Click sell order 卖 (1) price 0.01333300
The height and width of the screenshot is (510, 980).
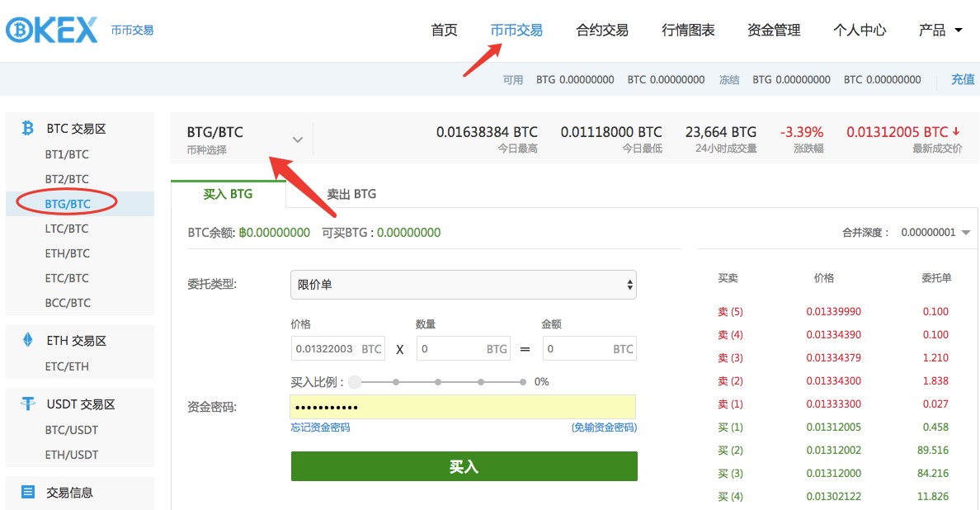pyautogui.click(x=834, y=404)
